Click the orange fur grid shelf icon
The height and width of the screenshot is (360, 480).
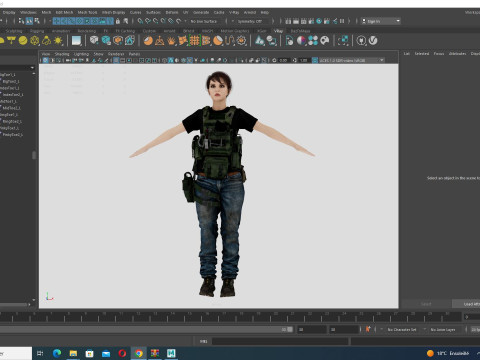pyautogui.click(x=195, y=41)
